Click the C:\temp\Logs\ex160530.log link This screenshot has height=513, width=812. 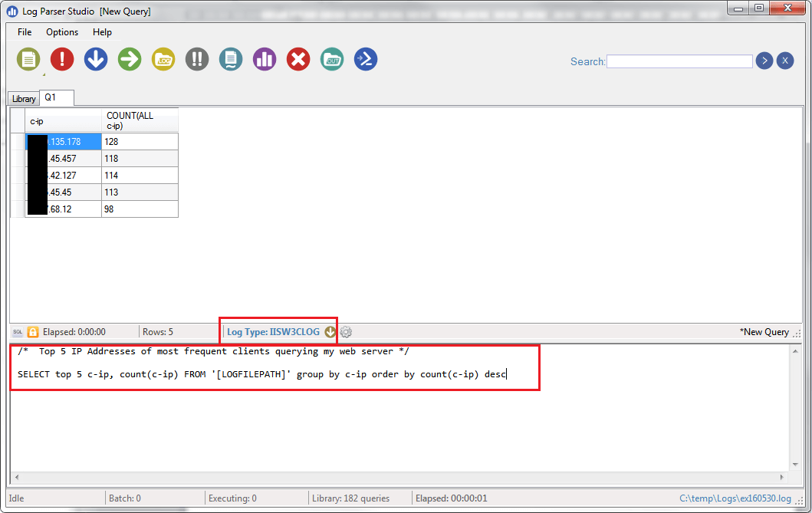tap(735, 498)
